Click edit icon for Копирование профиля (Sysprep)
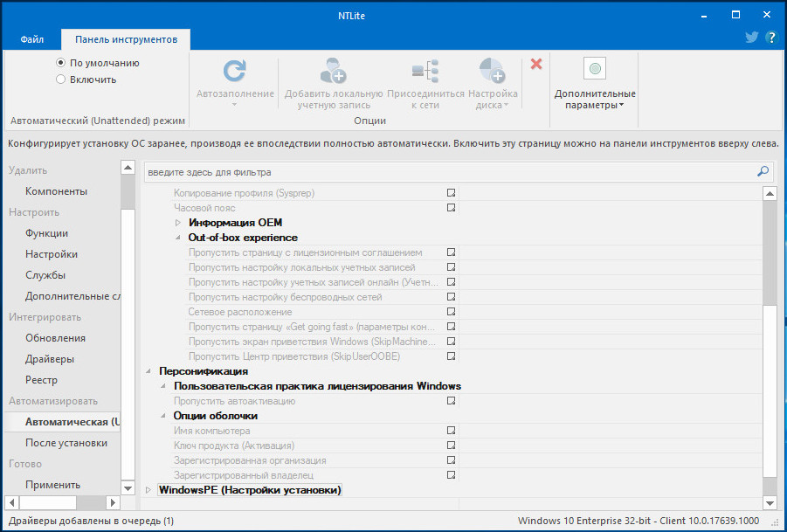 pyautogui.click(x=452, y=193)
